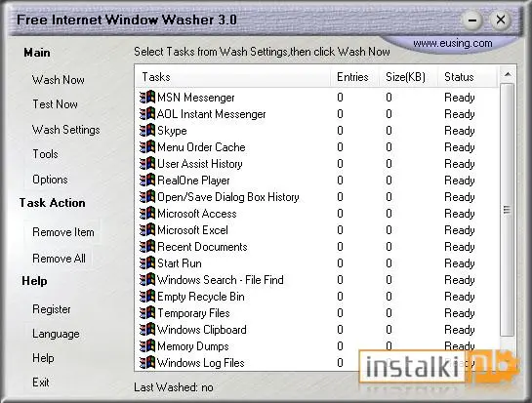Select the Microsoft Excel task name

pos(192,230)
